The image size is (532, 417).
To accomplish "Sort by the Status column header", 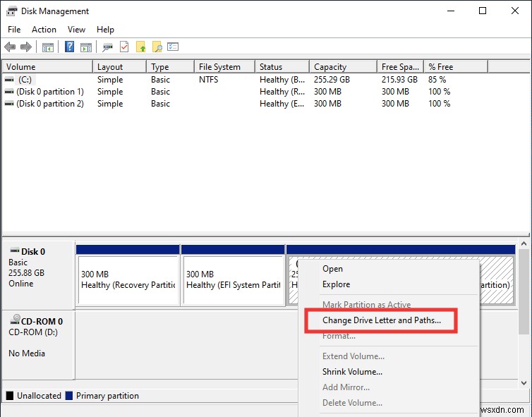I will pyautogui.click(x=282, y=67).
